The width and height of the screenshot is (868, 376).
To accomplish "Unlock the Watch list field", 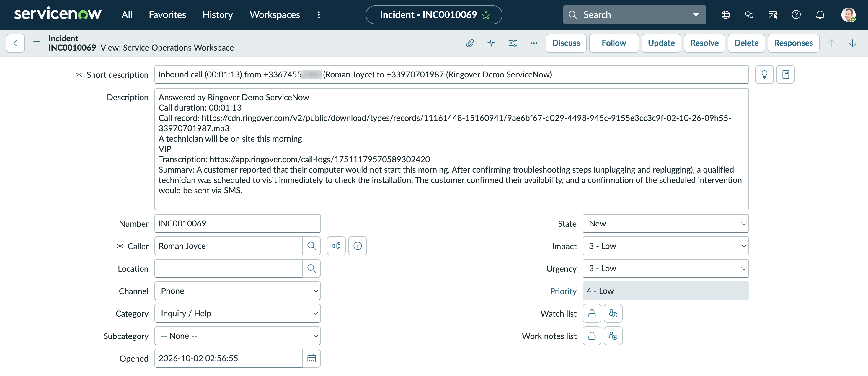I will point(592,314).
